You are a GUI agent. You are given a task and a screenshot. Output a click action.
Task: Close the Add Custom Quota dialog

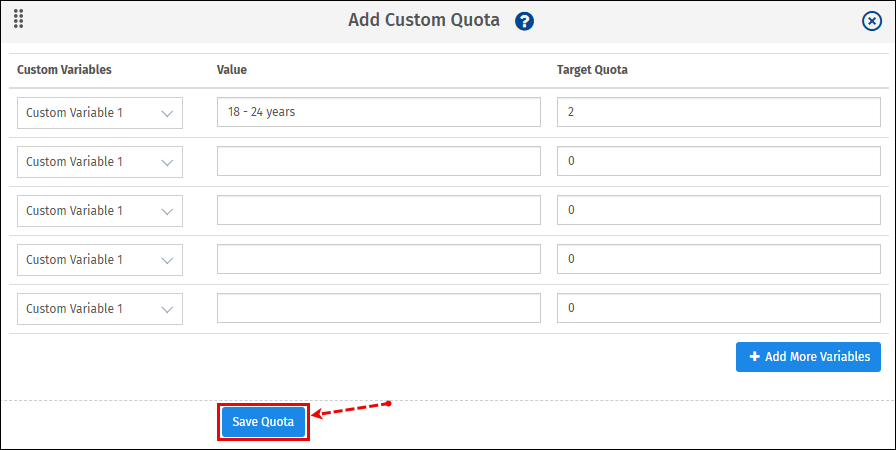[x=871, y=21]
